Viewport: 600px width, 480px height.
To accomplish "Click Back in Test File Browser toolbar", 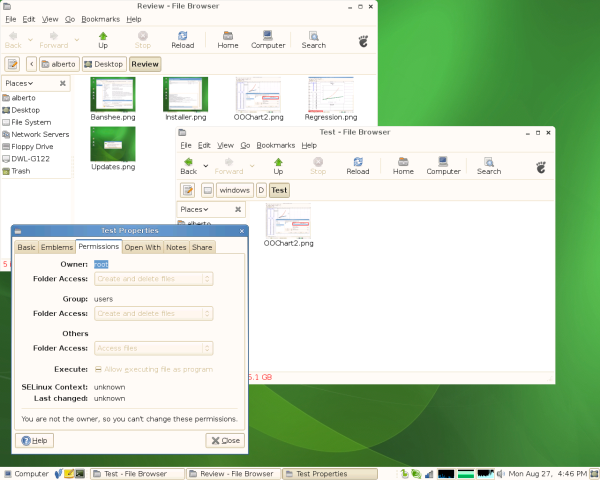I will click(189, 166).
